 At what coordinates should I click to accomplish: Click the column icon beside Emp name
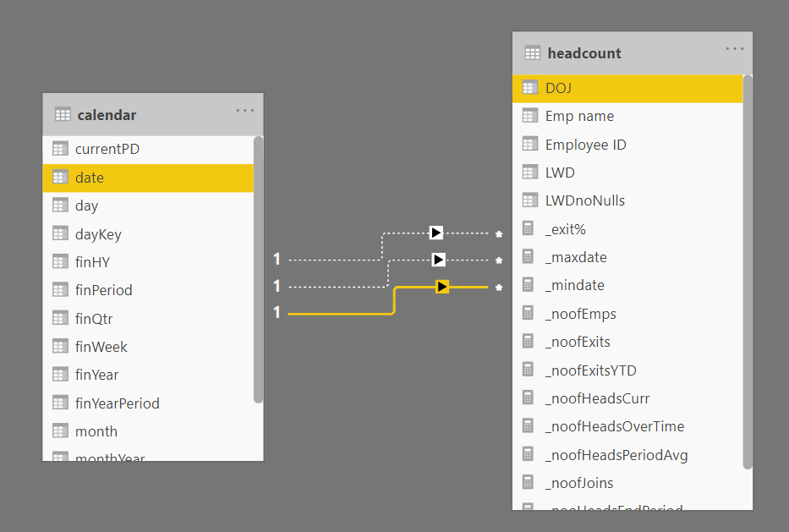coord(530,116)
